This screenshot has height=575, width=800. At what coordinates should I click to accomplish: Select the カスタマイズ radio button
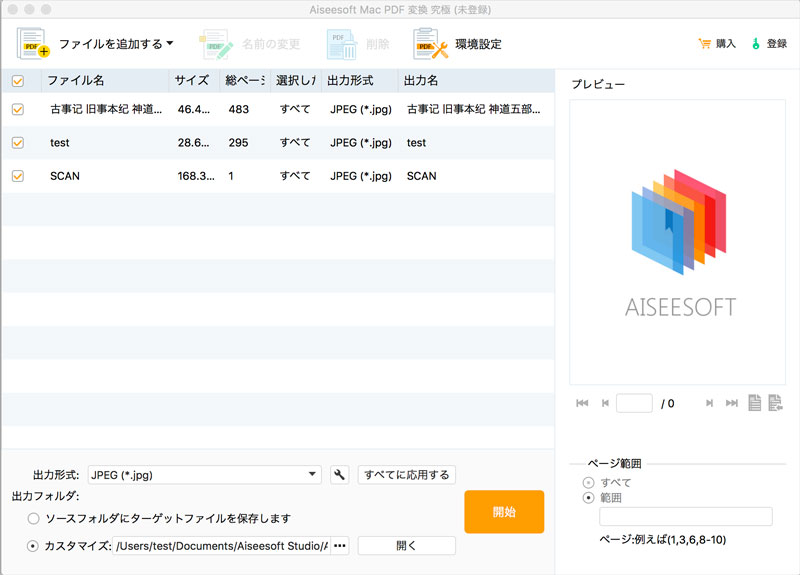coord(33,546)
